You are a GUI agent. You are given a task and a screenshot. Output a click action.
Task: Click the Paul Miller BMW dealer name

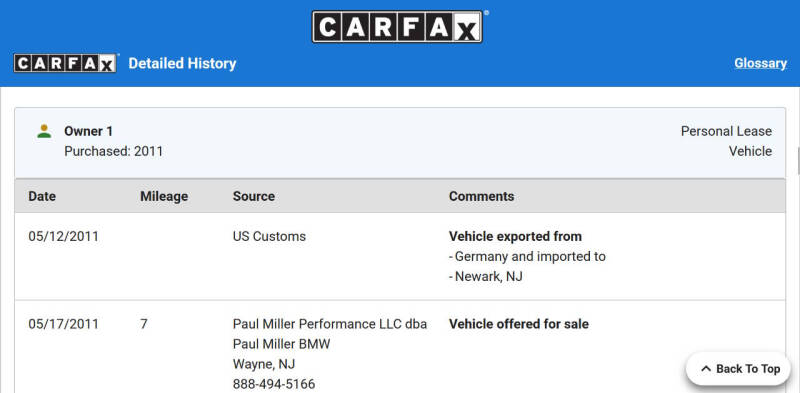pos(282,344)
